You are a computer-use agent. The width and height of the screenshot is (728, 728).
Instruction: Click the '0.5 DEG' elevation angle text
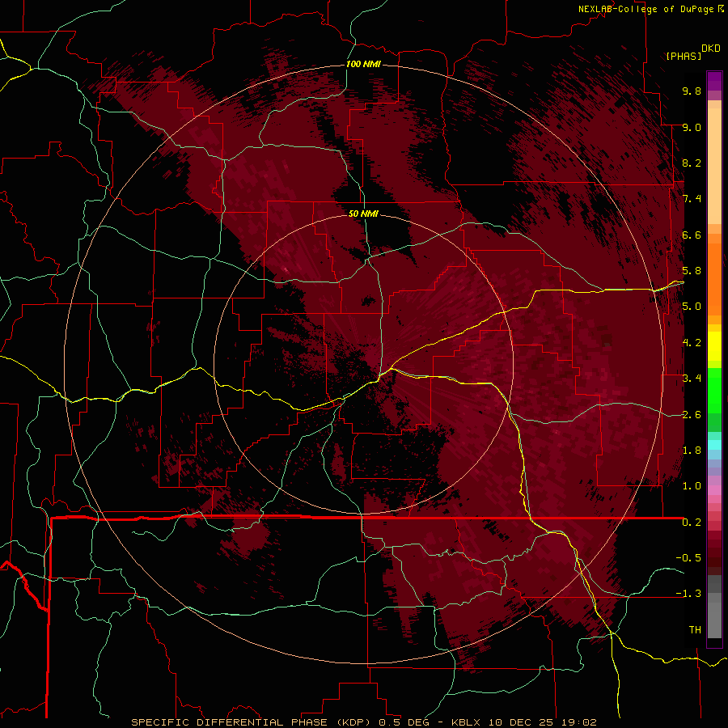coord(405,722)
